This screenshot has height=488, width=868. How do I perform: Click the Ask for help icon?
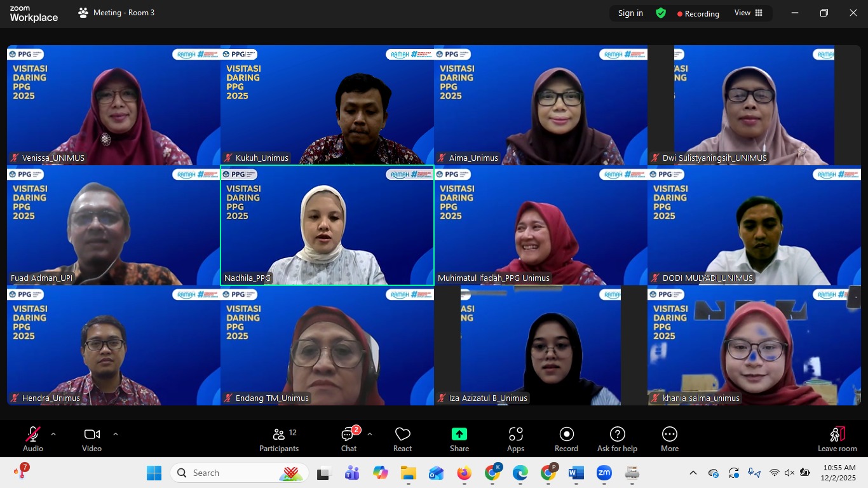616,438
